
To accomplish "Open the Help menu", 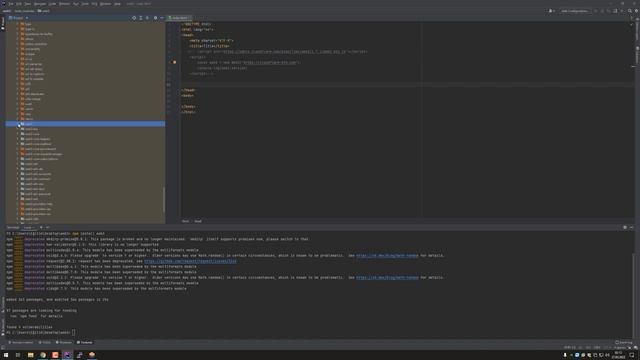I will 117,4.
